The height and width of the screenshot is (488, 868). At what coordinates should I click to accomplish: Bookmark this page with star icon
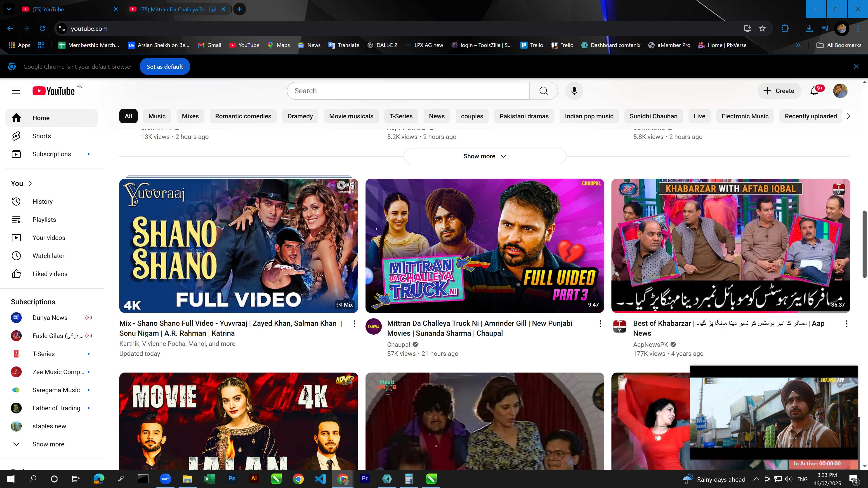762,29
